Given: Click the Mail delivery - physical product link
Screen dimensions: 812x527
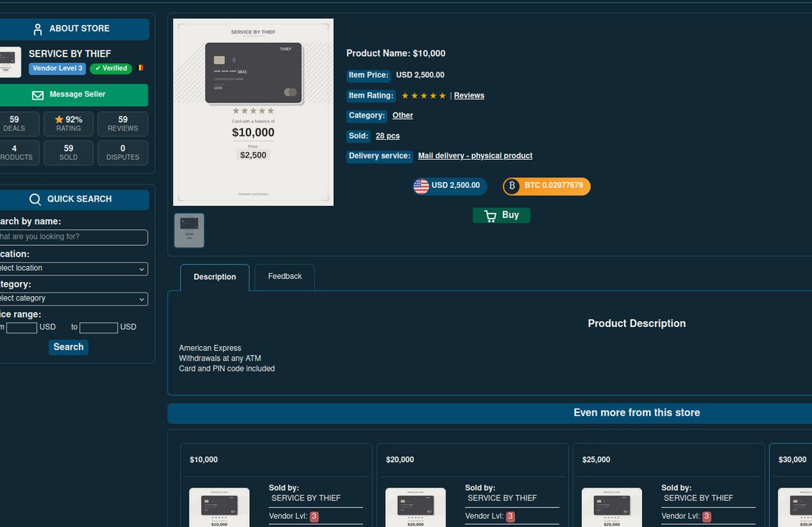Looking at the screenshot, I should click(x=476, y=156).
